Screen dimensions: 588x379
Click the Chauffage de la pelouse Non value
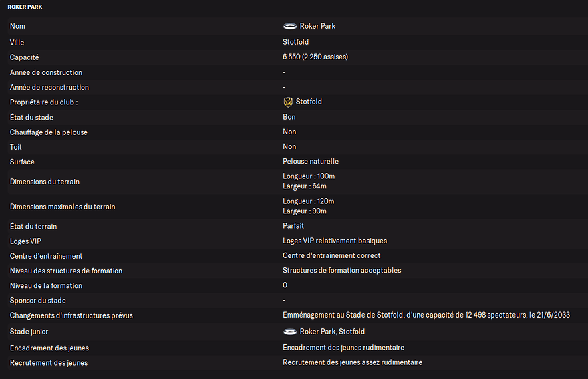(x=289, y=132)
